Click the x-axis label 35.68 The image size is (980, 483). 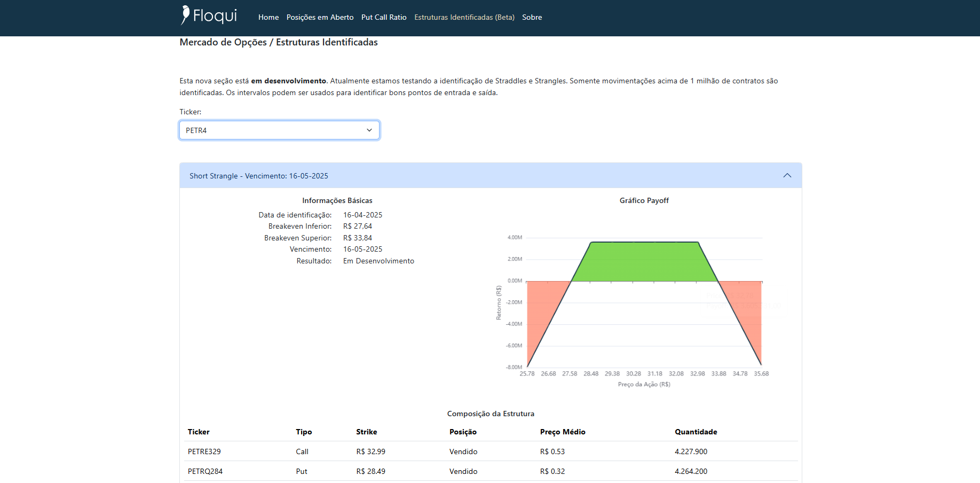[761, 373]
